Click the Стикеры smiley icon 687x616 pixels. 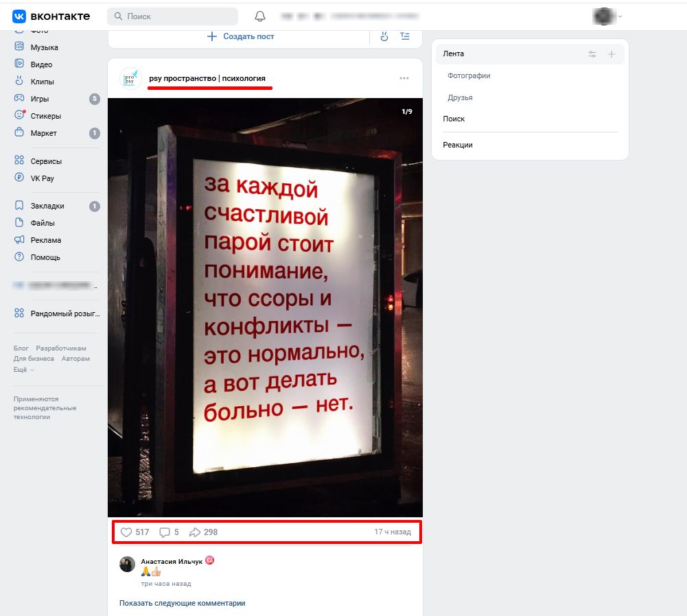[x=19, y=115]
